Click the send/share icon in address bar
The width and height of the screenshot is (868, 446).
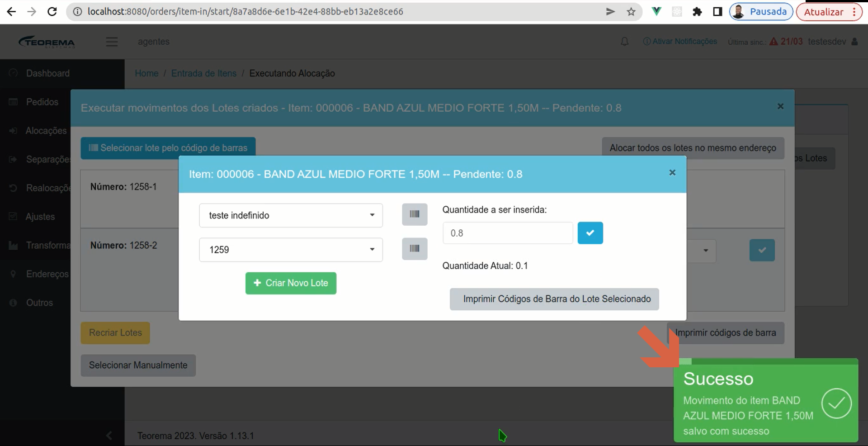(610, 12)
